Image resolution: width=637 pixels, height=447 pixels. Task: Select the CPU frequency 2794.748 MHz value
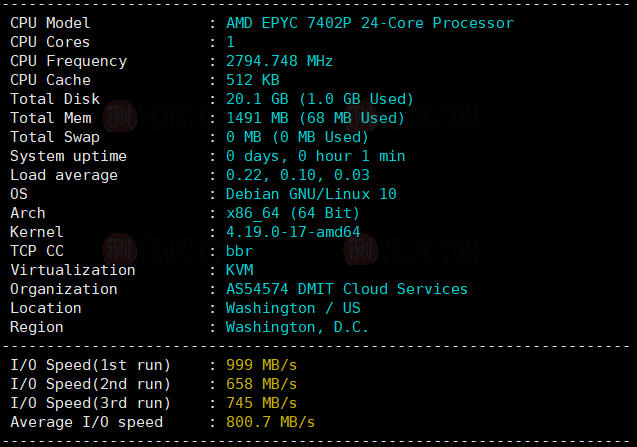coord(279,61)
